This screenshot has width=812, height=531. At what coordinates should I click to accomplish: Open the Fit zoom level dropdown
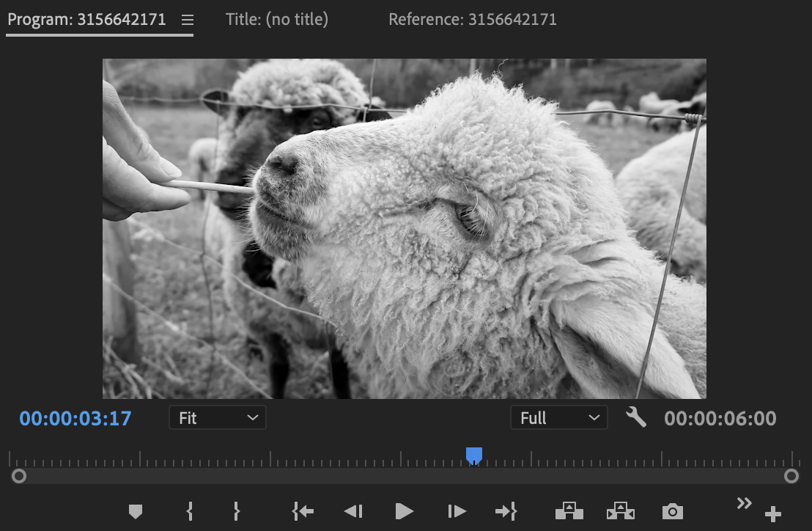pos(217,418)
